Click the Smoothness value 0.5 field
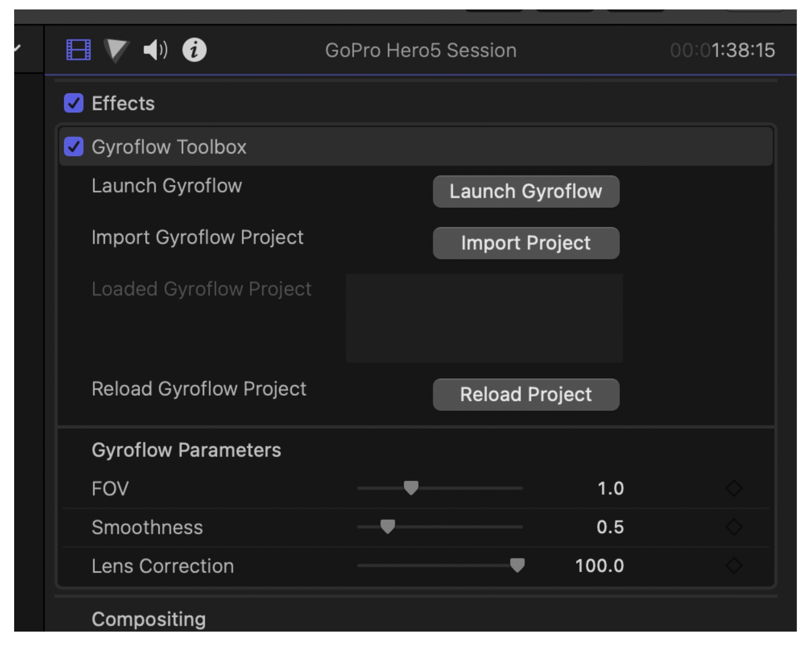Viewport: 812px width, 650px height. click(610, 527)
